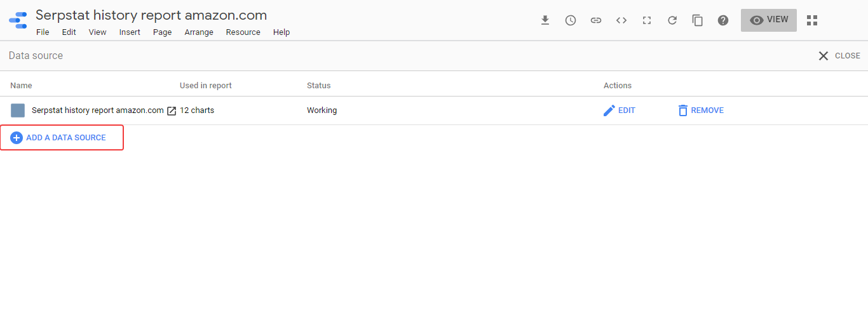Screen dimensions: 868x327
Task: Click the report title Serpstat history report amazon.com
Action: tap(151, 15)
